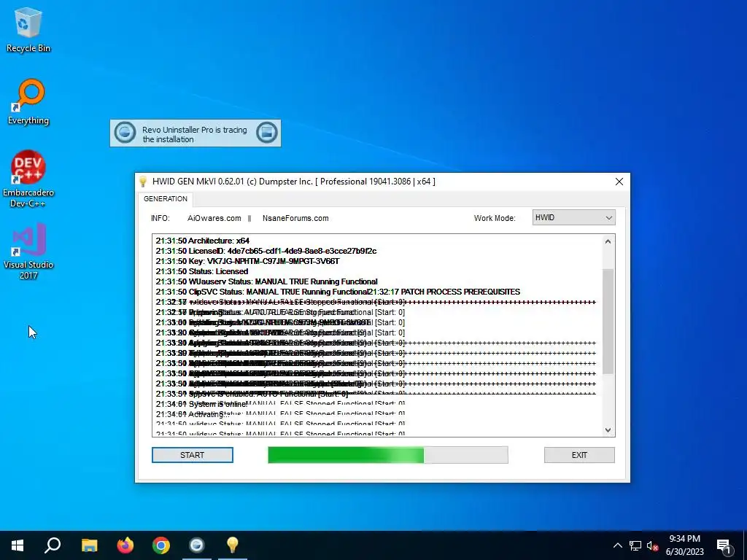Switch to HWID GEN lightbulb taskbar item

[233, 545]
